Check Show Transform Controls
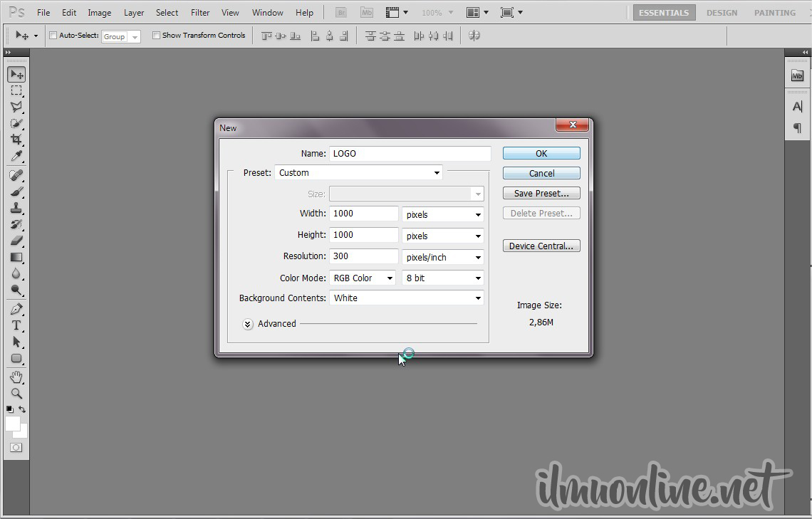This screenshot has width=812, height=519. [156, 36]
